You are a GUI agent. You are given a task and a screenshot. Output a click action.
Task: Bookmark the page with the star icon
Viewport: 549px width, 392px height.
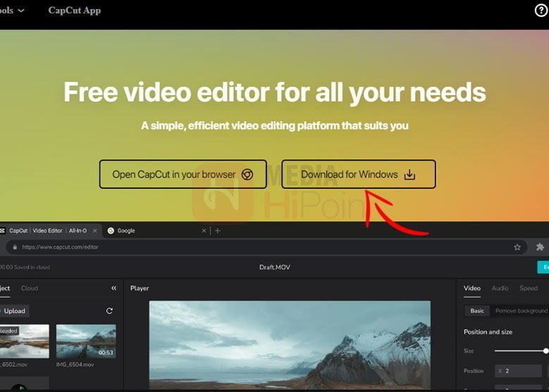click(517, 247)
